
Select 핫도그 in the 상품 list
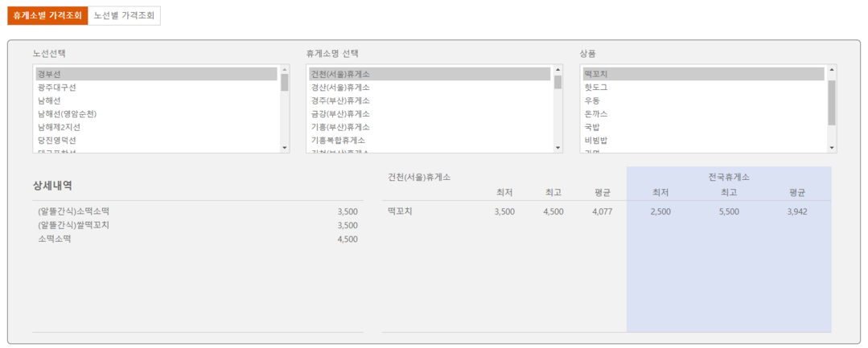(x=704, y=88)
